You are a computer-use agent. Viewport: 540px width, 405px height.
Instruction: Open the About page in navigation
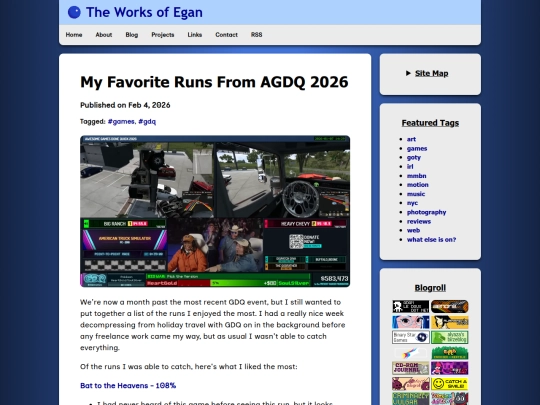click(x=104, y=35)
